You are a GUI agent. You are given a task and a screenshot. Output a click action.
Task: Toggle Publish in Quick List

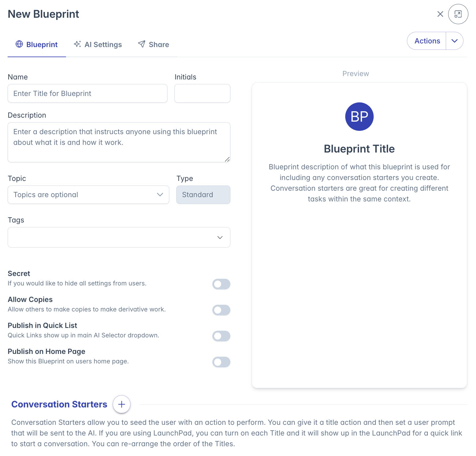(x=221, y=336)
